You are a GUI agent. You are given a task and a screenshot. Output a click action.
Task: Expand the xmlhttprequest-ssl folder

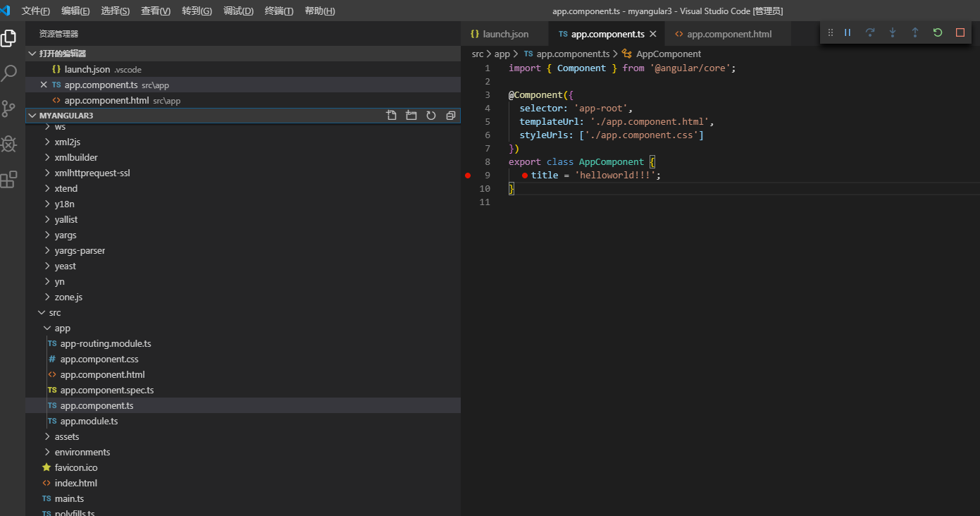pyautogui.click(x=243, y=173)
